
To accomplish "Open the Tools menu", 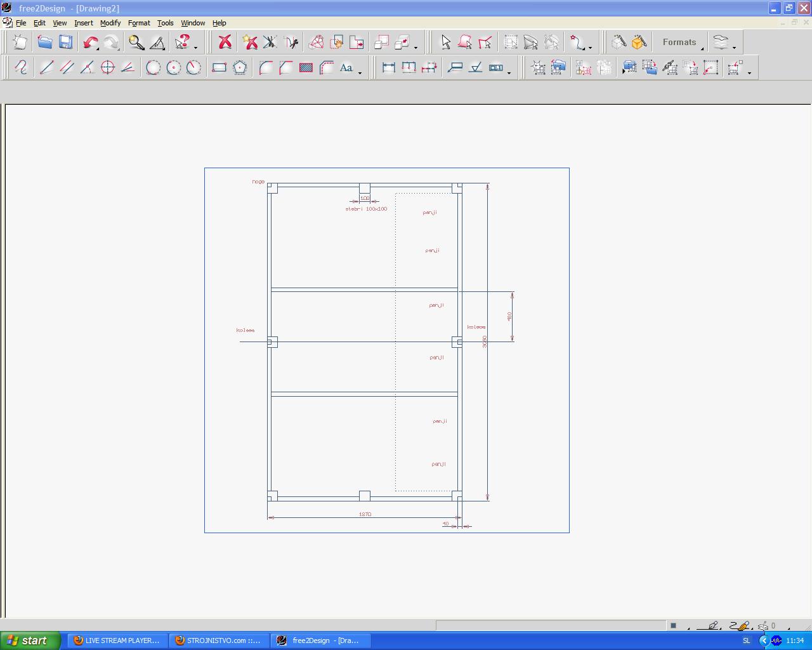I will coord(165,23).
